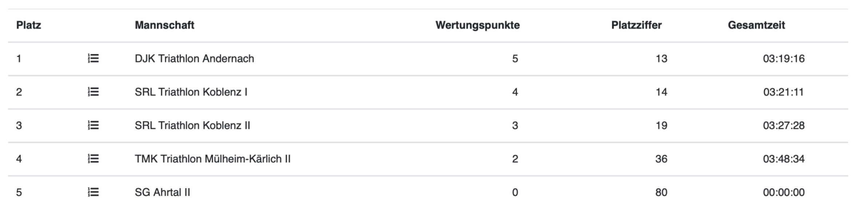The width and height of the screenshot is (868, 218).
Task: Open details list icon for SRL Triathlon Koblenz I
Action: 93,92
